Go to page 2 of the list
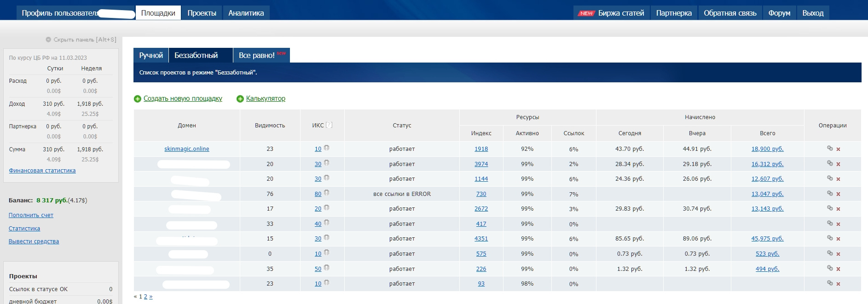The width and height of the screenshot is (868, 304). pos(145,297)
